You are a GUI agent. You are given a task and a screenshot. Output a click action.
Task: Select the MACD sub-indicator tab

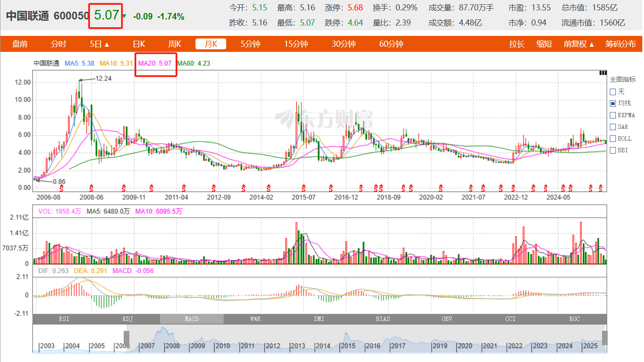click(192, 319)
